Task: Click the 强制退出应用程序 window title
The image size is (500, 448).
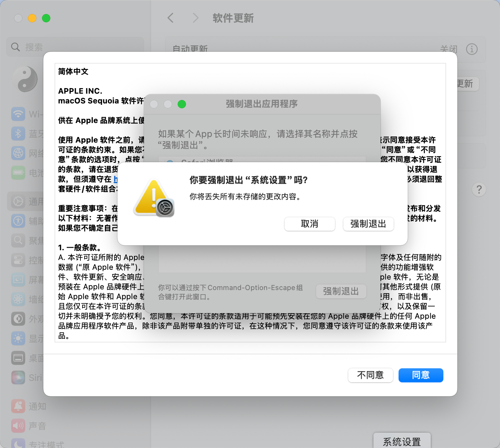Action: point(262,104)
